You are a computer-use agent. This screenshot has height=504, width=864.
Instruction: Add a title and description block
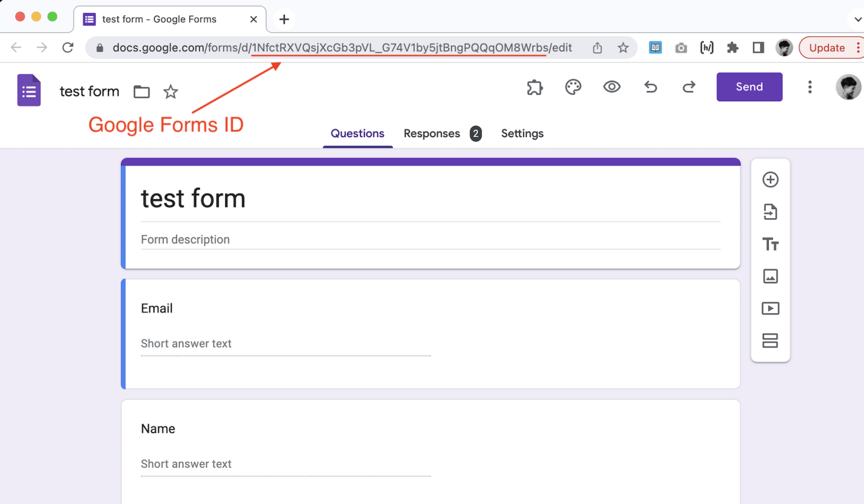(770, 244)
